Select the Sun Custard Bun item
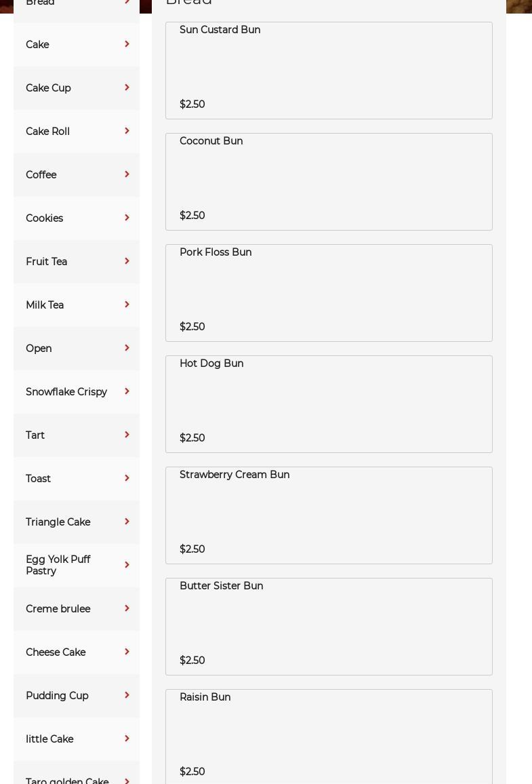532x784 pixels. pos(329,71)
